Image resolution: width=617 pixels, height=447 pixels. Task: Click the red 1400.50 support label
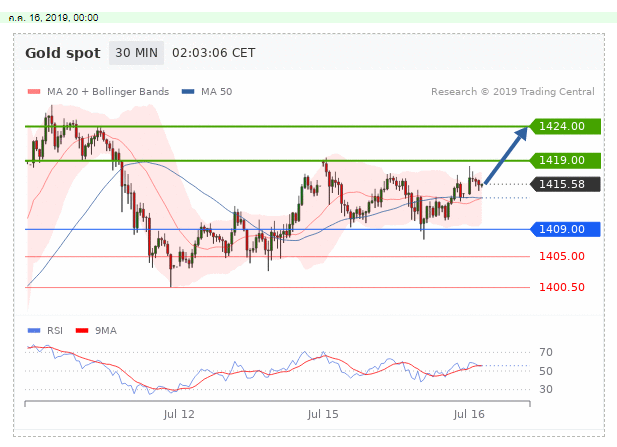[x=562, y=287]
